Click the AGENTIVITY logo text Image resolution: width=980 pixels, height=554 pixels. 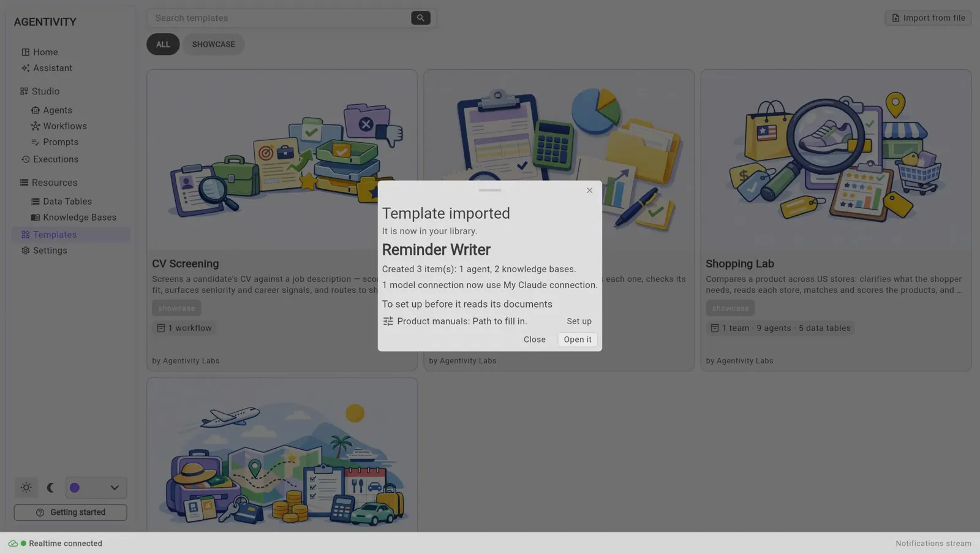(x=45, y=22)
